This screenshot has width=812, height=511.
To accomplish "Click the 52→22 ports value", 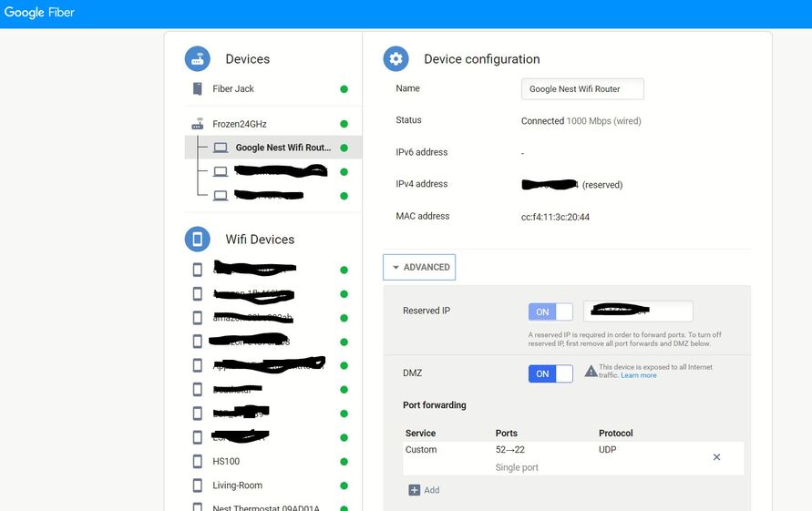I will point(510,449).
